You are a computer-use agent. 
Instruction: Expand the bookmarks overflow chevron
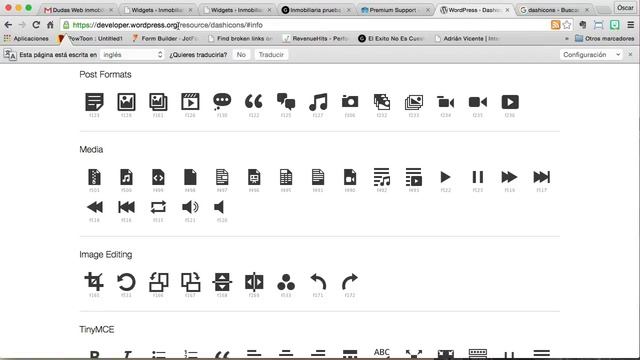[x=567, y=38]
